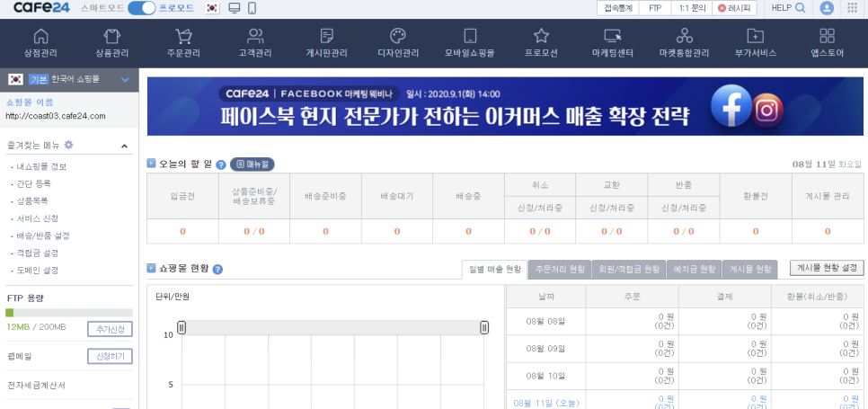Select the 주문처리 현황 tab
Image resolution: width=868 pixels, height=409 pixels.
560,270
